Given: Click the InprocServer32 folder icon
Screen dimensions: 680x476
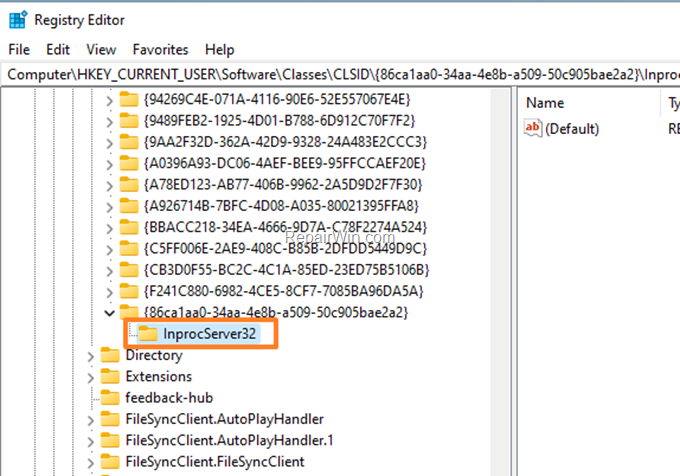Looking at the screenshot, I should click(148, 333).
